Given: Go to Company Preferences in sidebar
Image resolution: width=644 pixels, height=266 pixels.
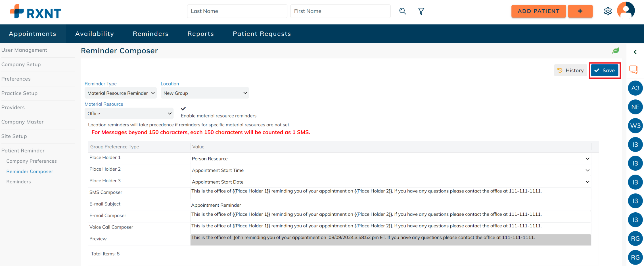Looking at the screenshot, I should click(x=32, y=161).
